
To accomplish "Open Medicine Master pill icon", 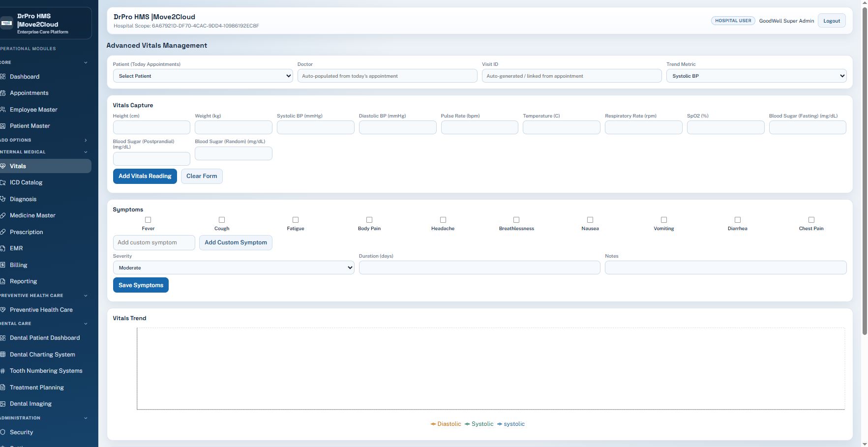I will (2, 215).
